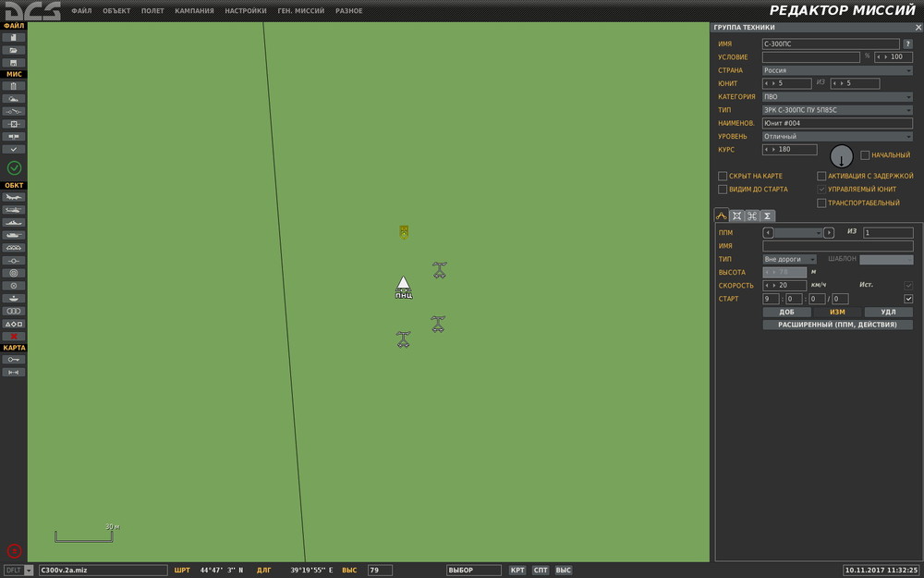Open a mission file with folder icon
924x578 pixels.
point(14,50)
